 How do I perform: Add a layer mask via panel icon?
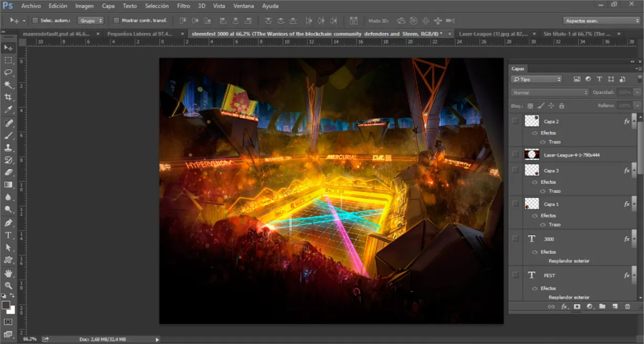pos(577,306)
